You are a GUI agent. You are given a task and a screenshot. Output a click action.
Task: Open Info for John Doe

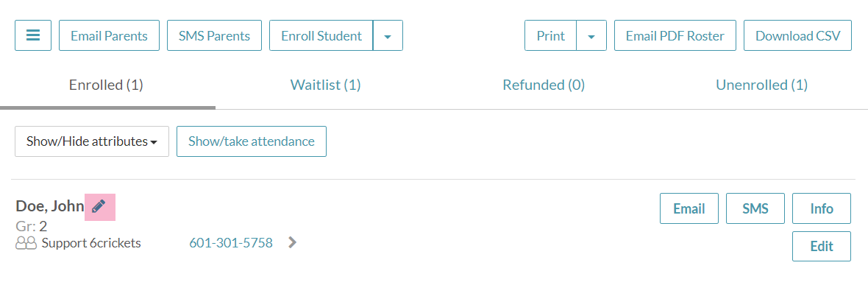[822, 208]
